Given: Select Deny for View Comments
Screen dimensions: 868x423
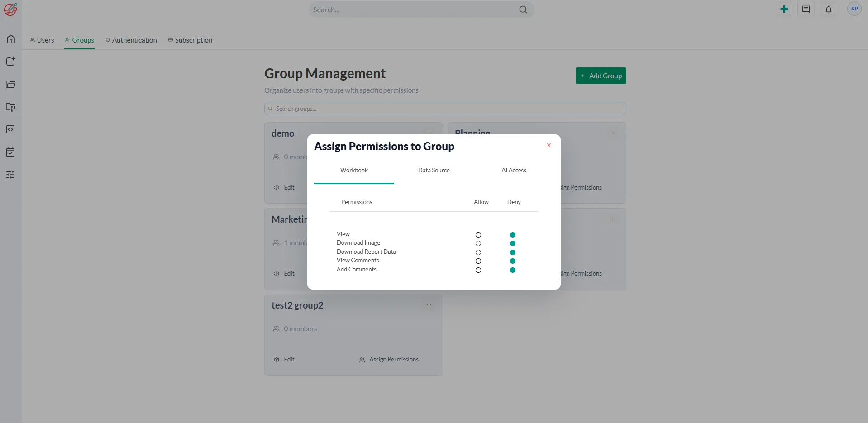Looking at the screenshot, I should (513, 261).
